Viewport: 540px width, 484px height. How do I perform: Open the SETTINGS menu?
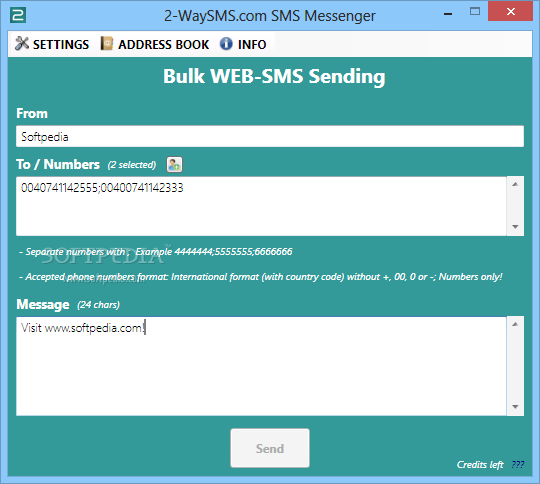point(52,44)
